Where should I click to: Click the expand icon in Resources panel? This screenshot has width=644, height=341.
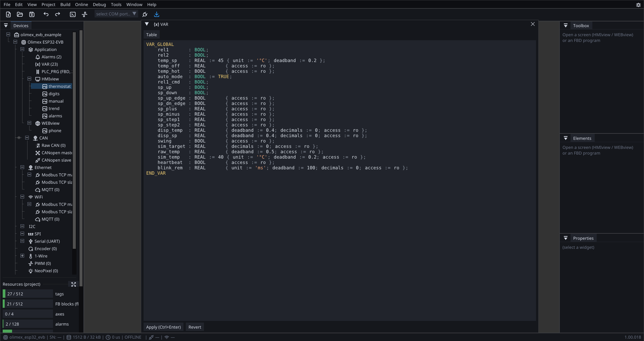click(x=73, y=284)
